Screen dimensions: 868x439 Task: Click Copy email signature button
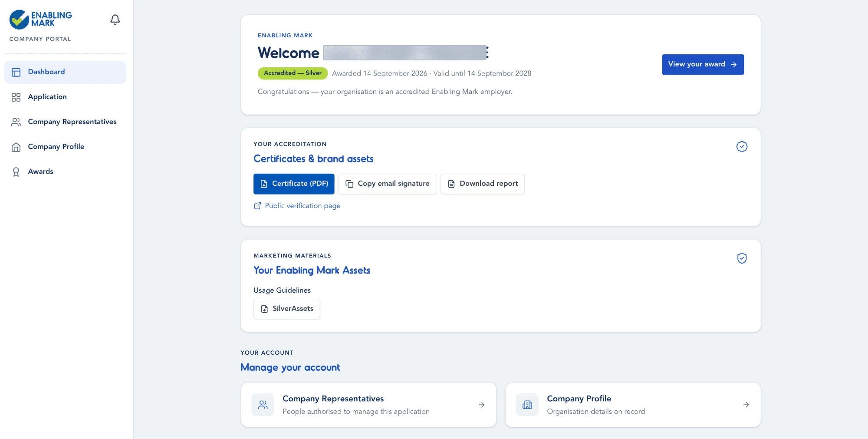[387, 184]
